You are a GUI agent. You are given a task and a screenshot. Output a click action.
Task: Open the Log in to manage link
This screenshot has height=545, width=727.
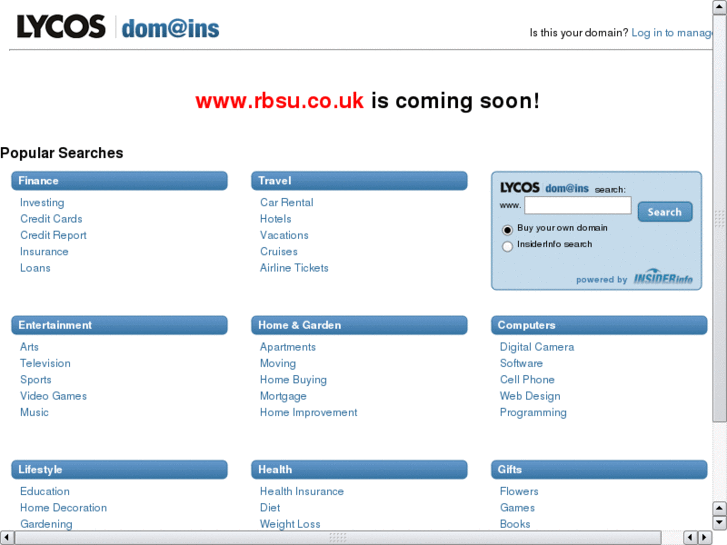(x=672, y=33)
